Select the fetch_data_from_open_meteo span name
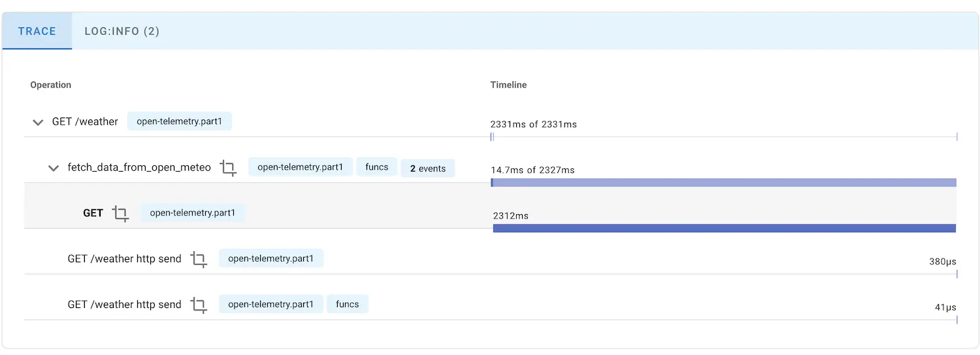This screenshot has width=980, height=355. tap(139, 168)
